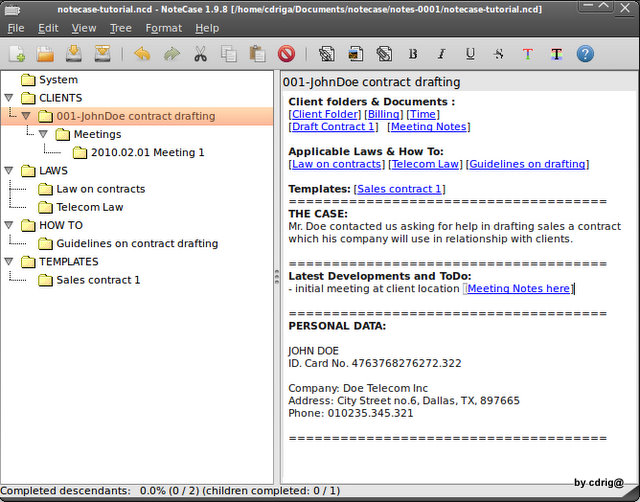Screen dimensions: 640x502
Task: Open the text background color picker
Action: click(556, 54)
